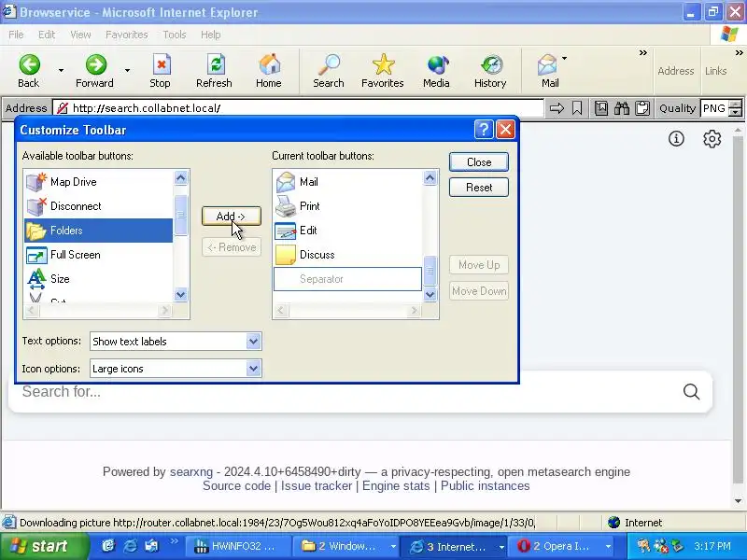Click the bookmark icon in Browservice bar
Viewport: 747px width, 560px height.
577,108
